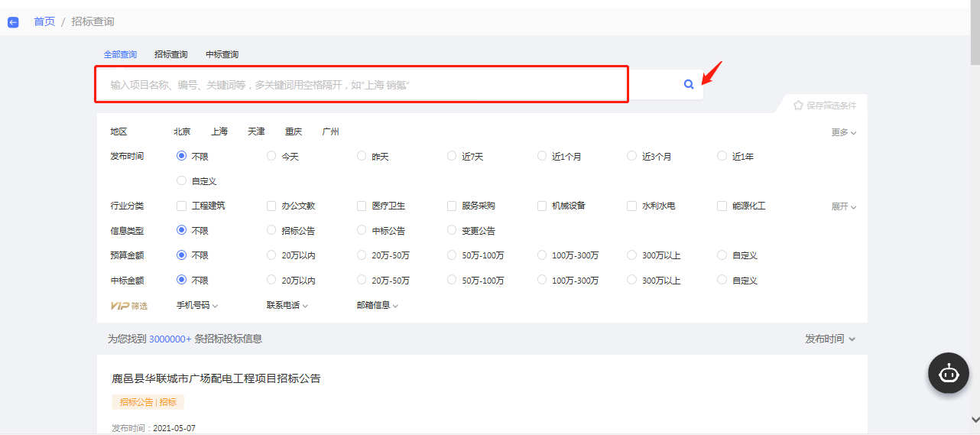980x435 pixels.
Task: Select 发布时间 近1个月 radio
Action: tap(542, 156)
